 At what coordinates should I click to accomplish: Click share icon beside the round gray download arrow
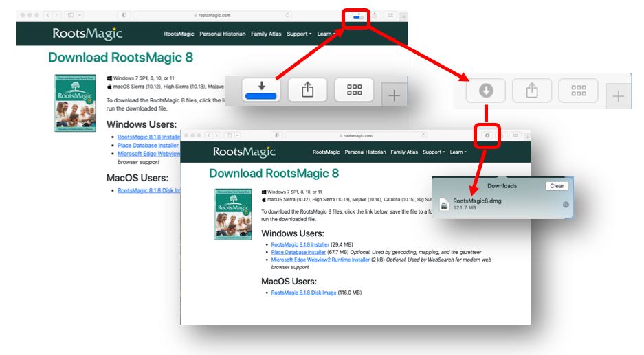point(532,90)
